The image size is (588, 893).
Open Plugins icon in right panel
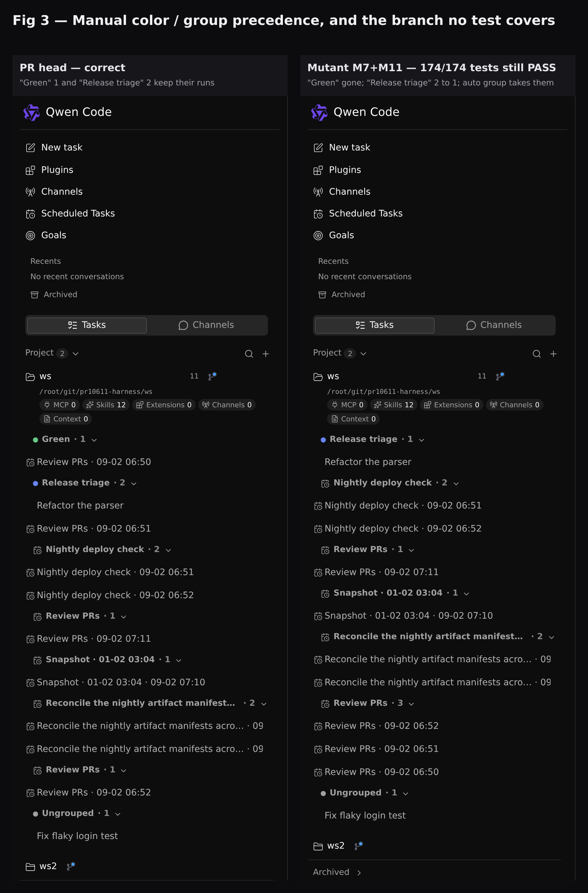coord(318,170)
